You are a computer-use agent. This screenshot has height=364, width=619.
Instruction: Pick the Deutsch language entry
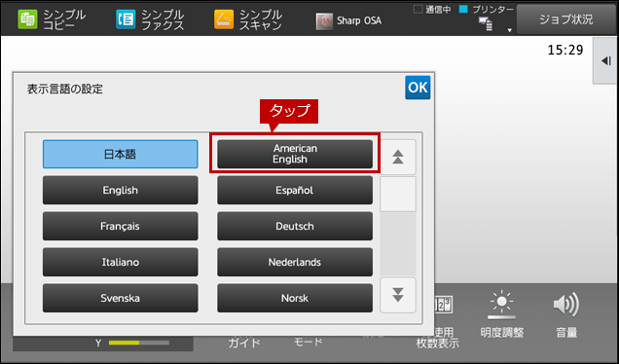[295, 226]
